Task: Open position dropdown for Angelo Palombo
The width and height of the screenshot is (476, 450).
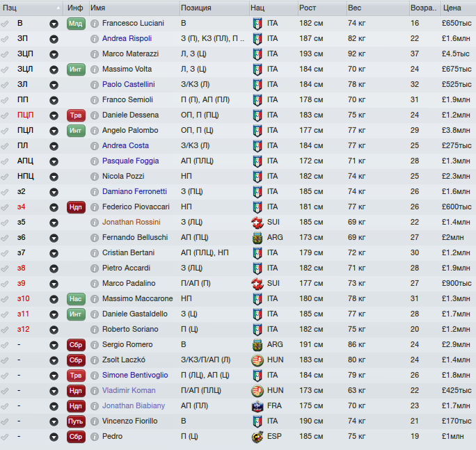Action: 54,130
